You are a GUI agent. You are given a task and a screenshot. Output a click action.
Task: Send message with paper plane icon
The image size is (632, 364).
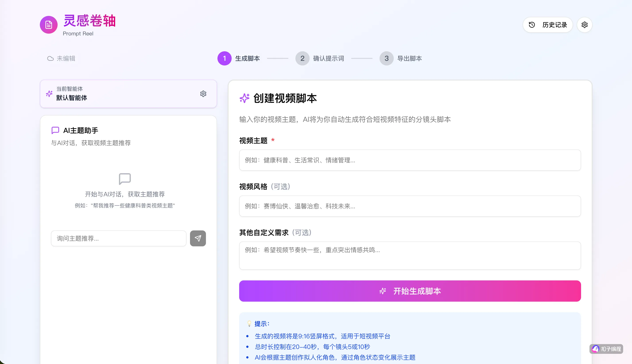click(x=198, y=238)
